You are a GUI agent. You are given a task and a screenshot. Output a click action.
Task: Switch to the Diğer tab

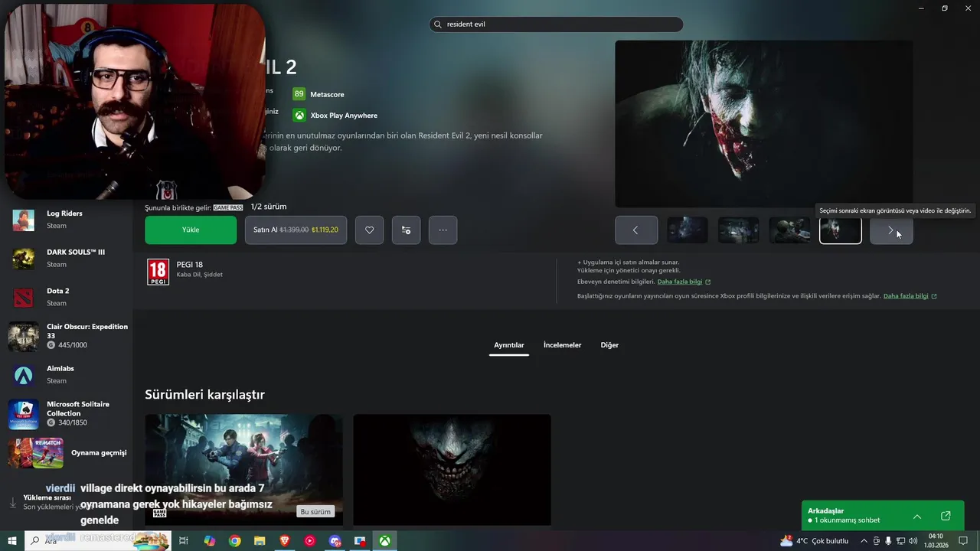609,345
